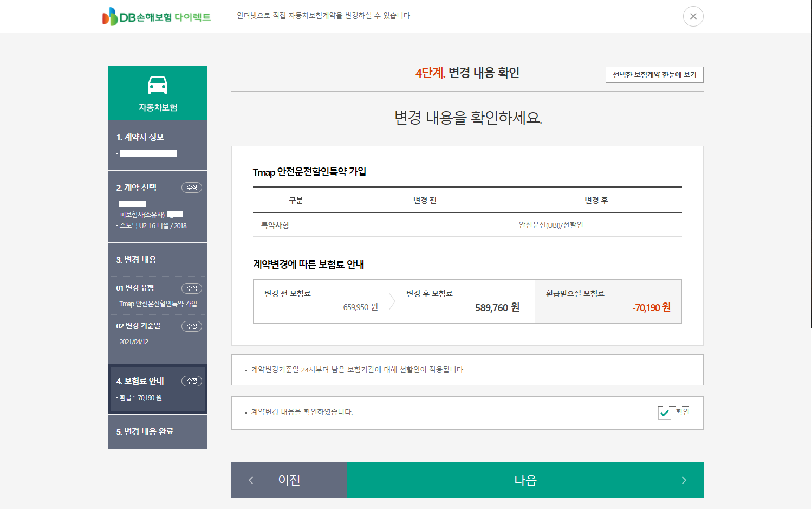Click the car icon above 자동차보험
Viewport: 812px width, 509px height.
[x=158, y=85]
